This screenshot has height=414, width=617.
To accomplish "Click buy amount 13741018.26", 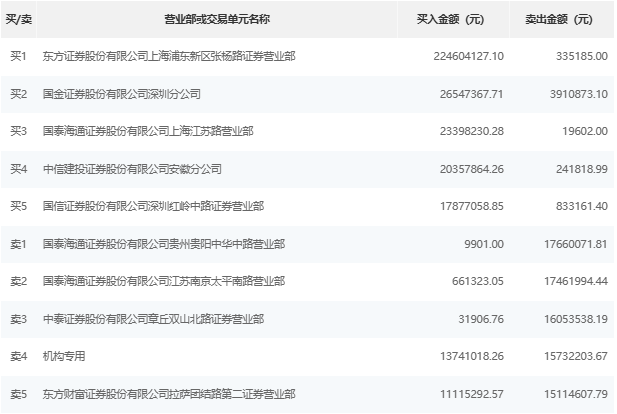I will pos(471,357).
